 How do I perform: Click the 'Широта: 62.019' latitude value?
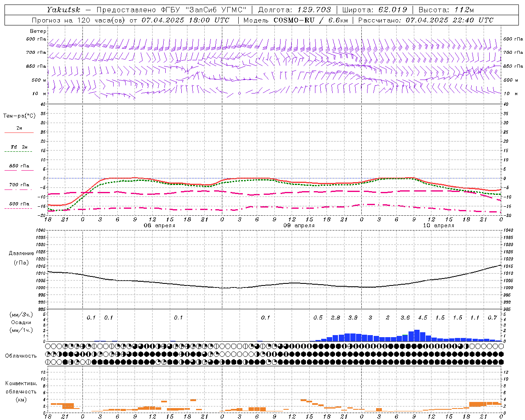tap(374, 10)
